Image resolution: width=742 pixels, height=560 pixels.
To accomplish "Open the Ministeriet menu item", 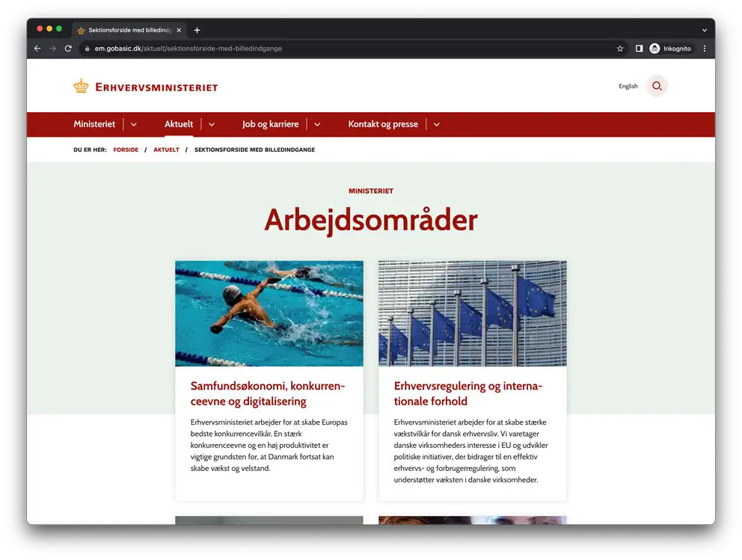I will pyautogui.click(x=94, y=124).
